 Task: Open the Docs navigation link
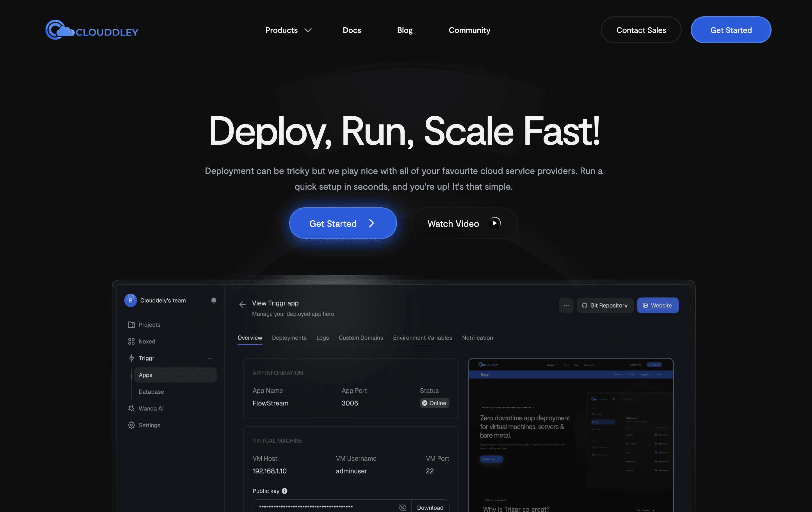coord(352,30)
